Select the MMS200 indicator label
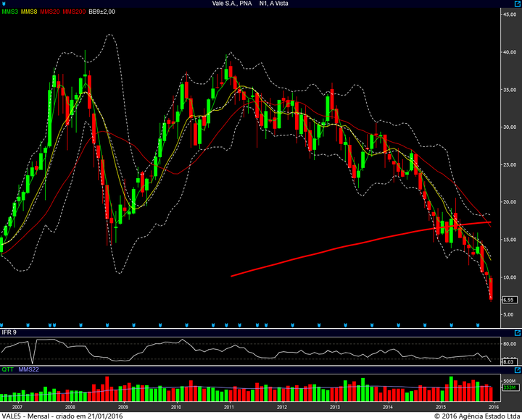 tap(73, 12)
